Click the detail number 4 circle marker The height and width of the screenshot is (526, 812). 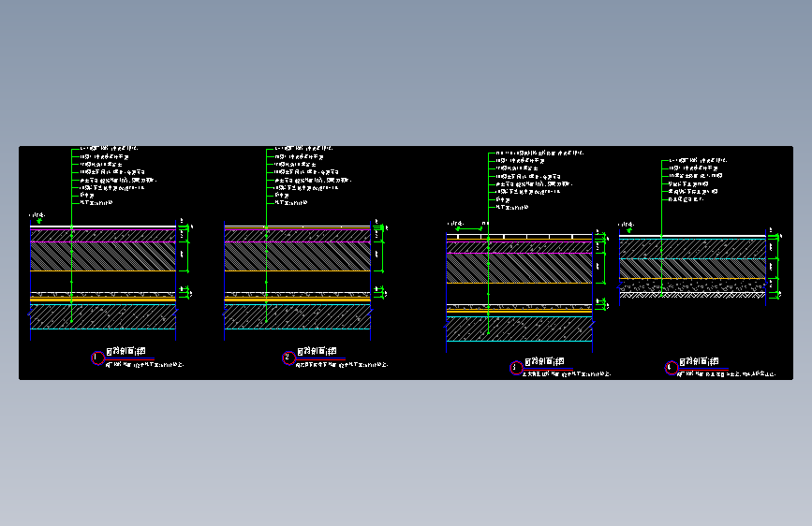coord(672,368)
